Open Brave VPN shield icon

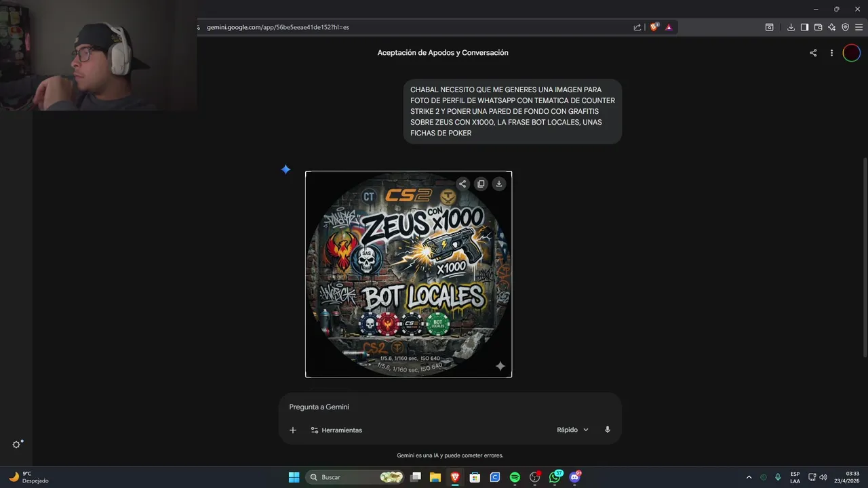point(845,27)
